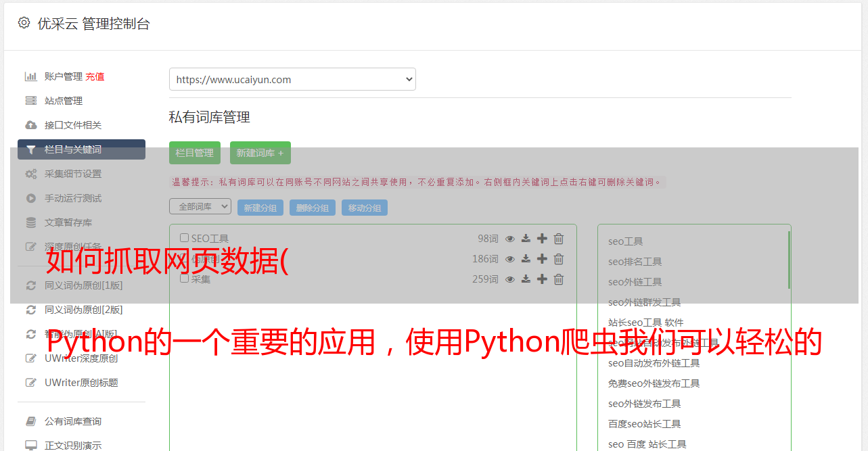Click the 栏目管理 button

point(195,153)
